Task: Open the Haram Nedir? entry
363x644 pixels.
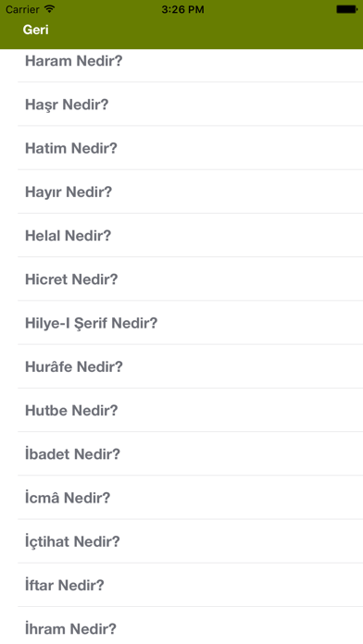Action: point(181,63)
